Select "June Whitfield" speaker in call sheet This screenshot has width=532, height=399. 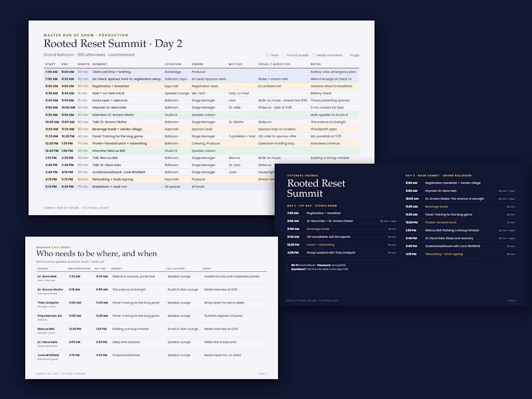(x=48, y=355)
